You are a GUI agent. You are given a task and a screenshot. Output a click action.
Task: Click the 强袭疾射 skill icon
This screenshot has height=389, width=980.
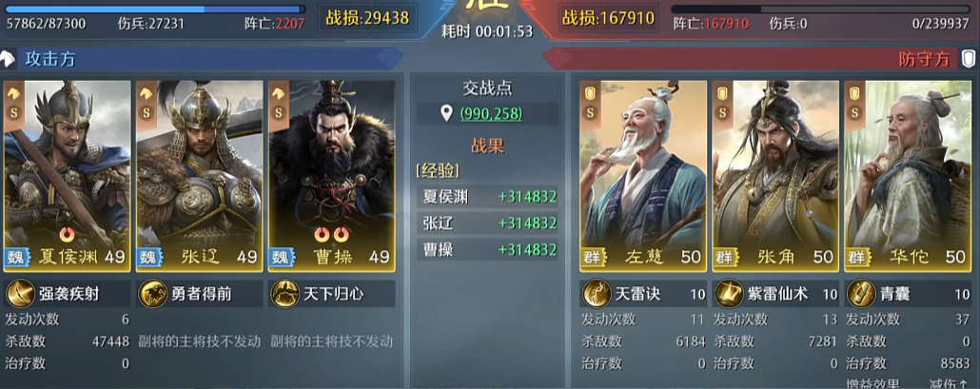pos(21,293)
